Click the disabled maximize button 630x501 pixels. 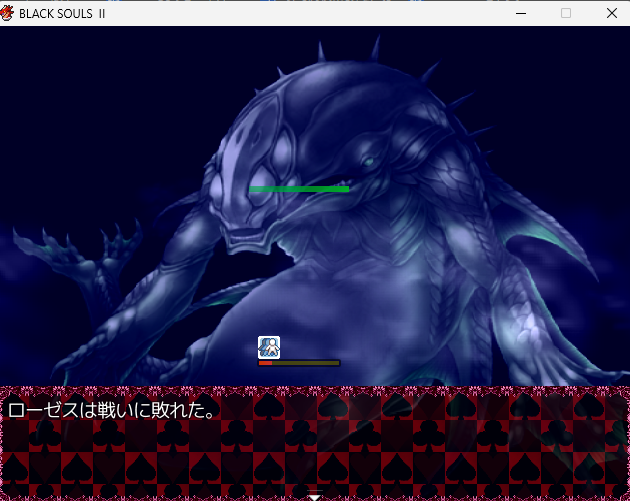click(x=566, y=13)
